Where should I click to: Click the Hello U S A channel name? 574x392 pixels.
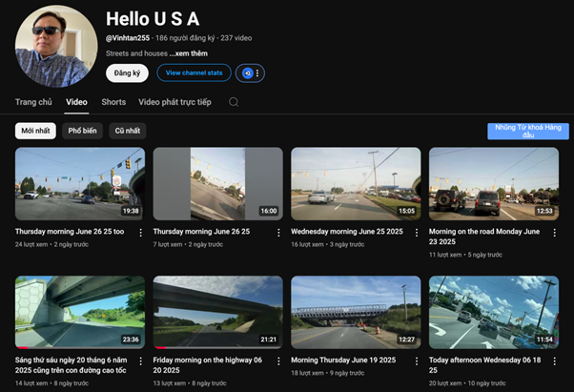pyautogui.click(x=153, y=19)
